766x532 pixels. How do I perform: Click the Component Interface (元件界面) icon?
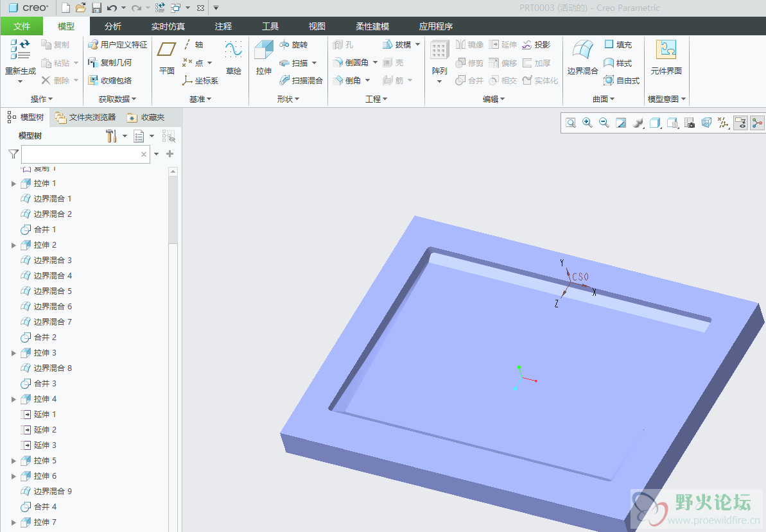coord(666,49)
